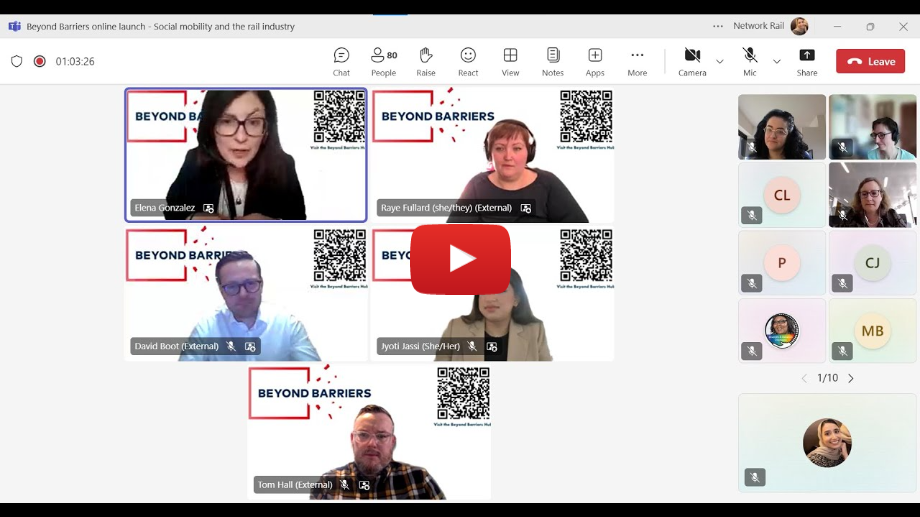Unmute the Mic
This screenshot has height=517, width=920.
(x=750, y=61)
